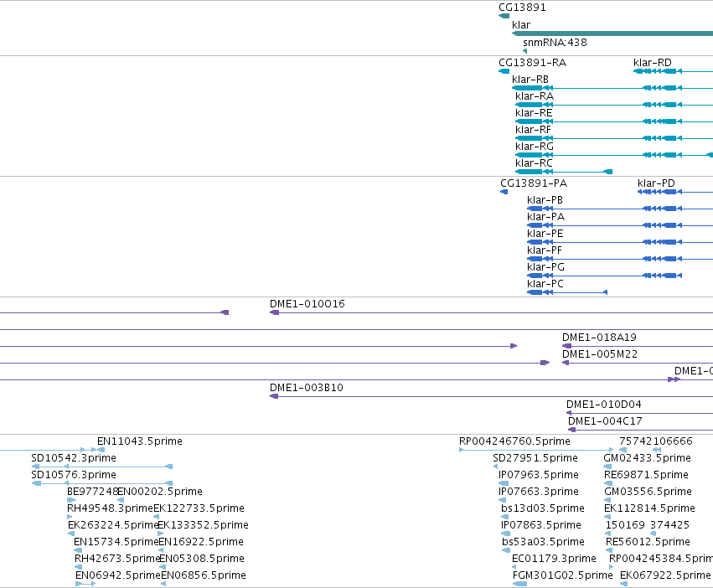The height and width of the screenshot is (588, 713).
Task: Click the DME1-010D04 clone label
Action: 604,405
